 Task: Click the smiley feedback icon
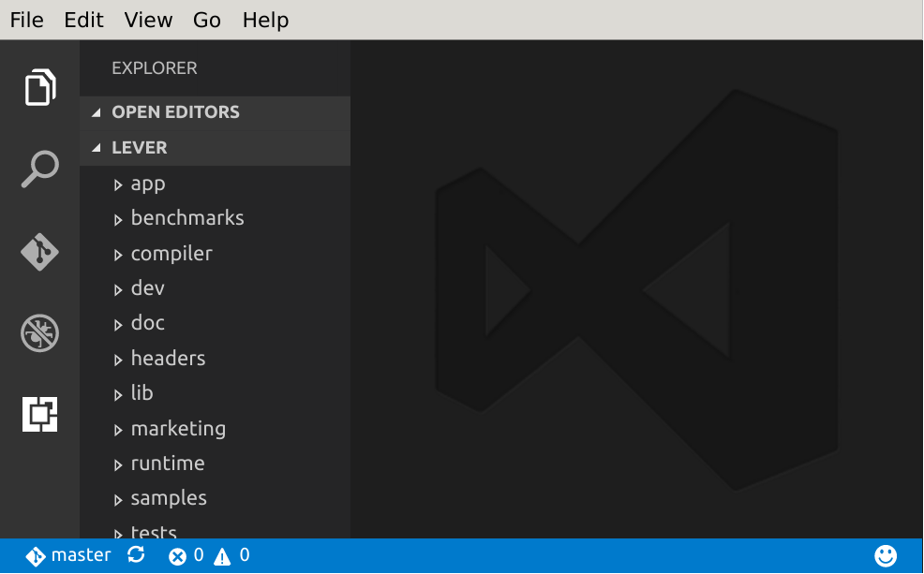pyautogui.click(x=885, y=555)
